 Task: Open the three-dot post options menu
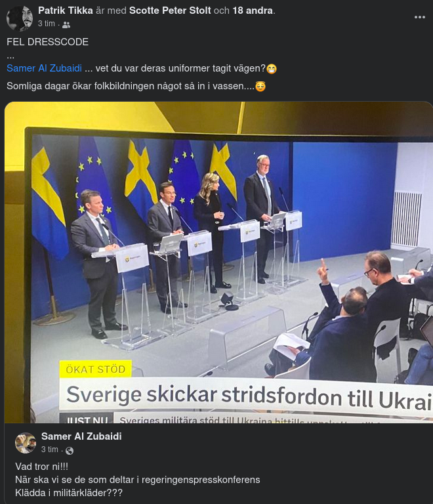tap(419, 17)
